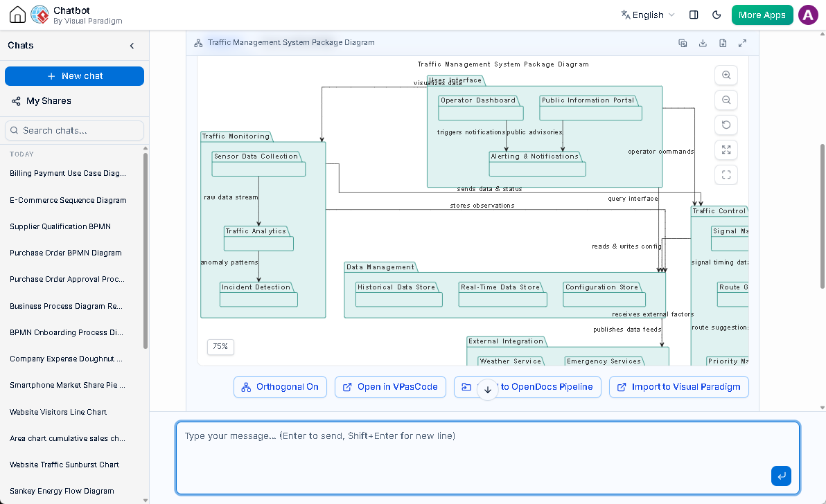This screenshot has width=826, height=504.
Task: Focus the message input box
Action: click(488, 458)
